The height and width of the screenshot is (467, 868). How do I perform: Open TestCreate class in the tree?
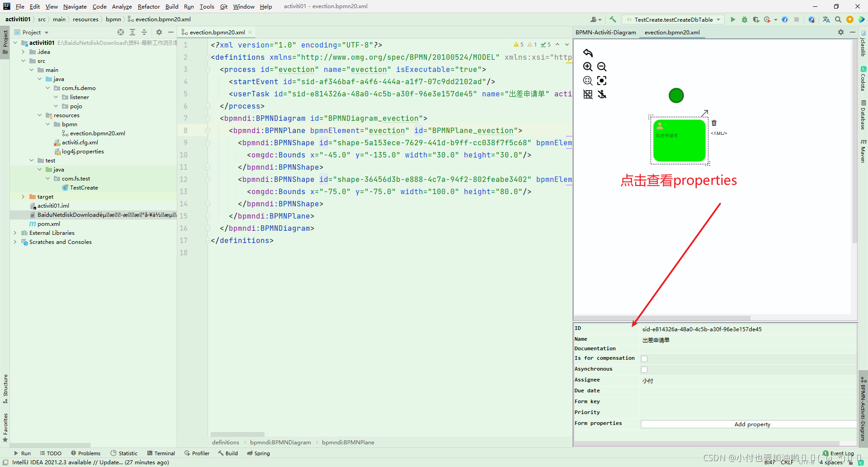click(84, 187)
